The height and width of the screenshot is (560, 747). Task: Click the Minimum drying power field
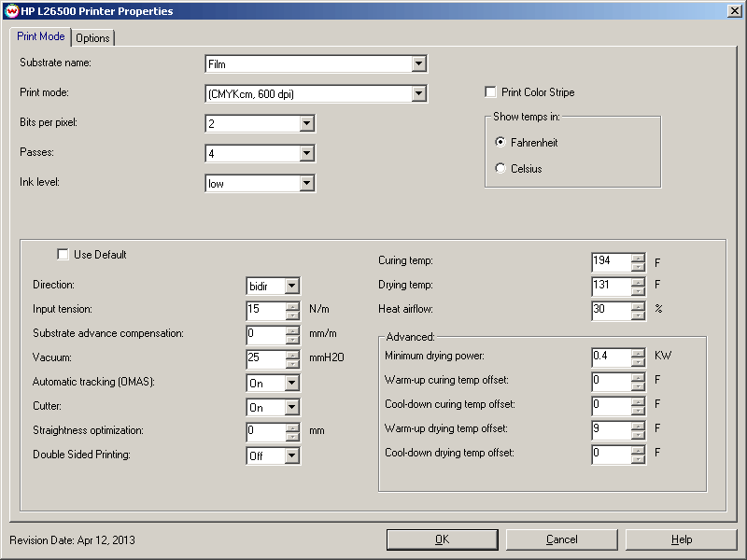[x=612, y=357]
